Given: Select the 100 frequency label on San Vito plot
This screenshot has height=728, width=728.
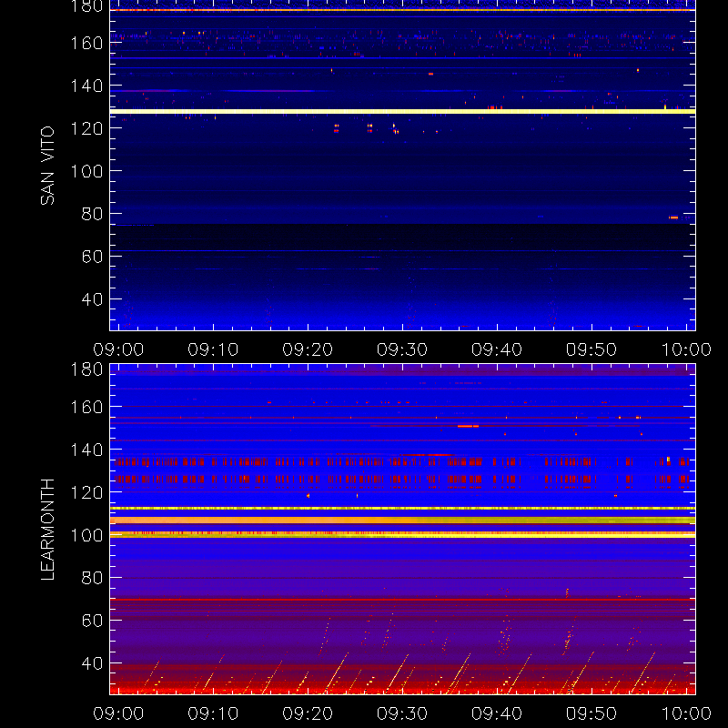Looking at the screenshot, I should click(x=86, y=171).
